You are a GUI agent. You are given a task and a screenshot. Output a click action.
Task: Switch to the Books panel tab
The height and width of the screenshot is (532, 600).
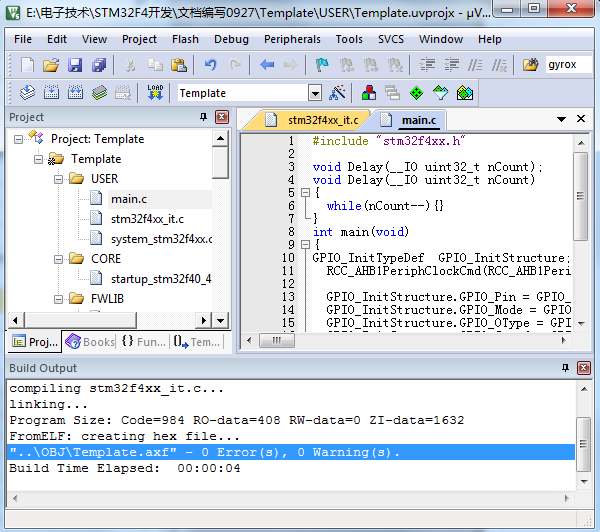(x=90, y=341)
